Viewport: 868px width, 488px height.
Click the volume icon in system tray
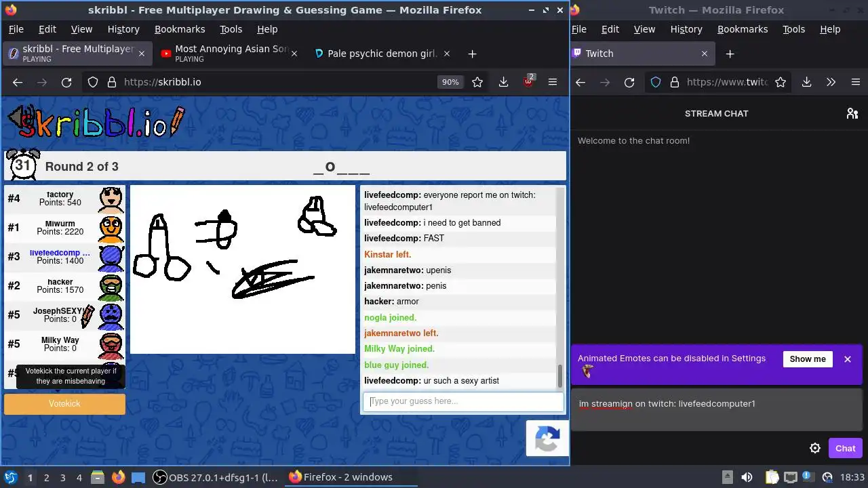747,477
